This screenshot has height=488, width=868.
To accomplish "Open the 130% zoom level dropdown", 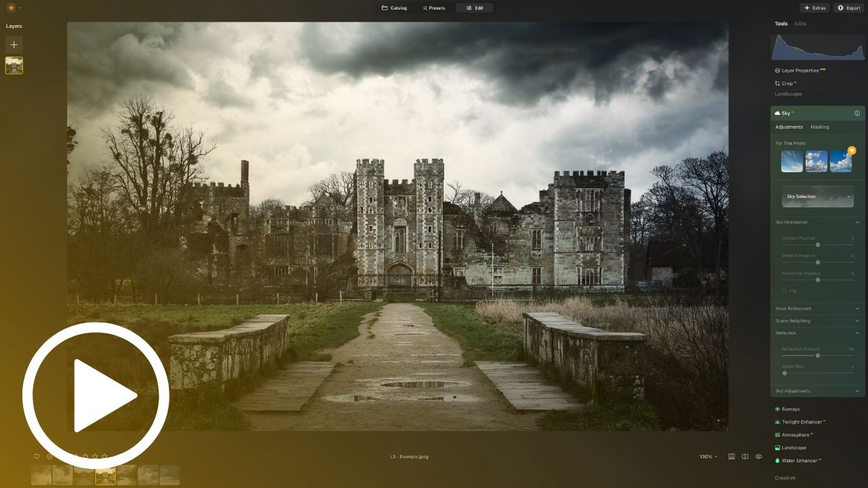I will point(708,457).
